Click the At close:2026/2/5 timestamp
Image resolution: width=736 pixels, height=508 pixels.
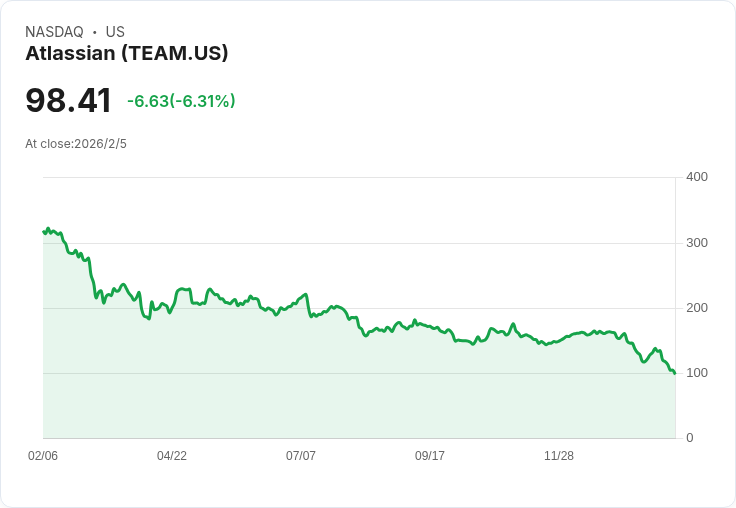76,143
